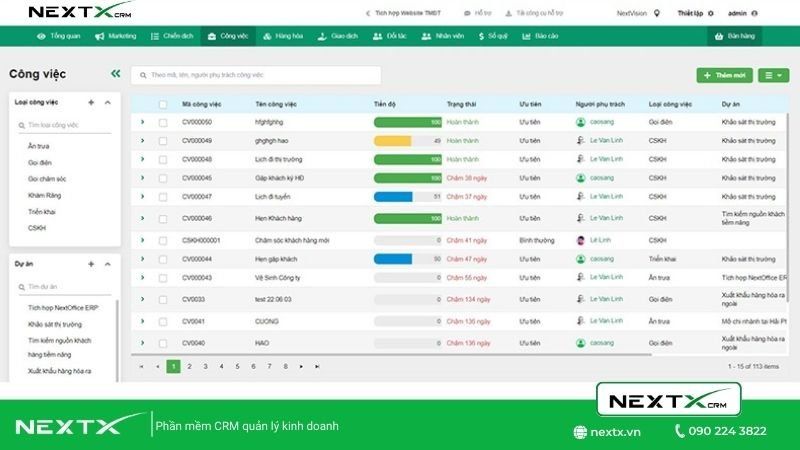Tick checkbox for task CV000046
Image resolution: width=800 pixels, height=450 pixels.
[x=163, y=219]
